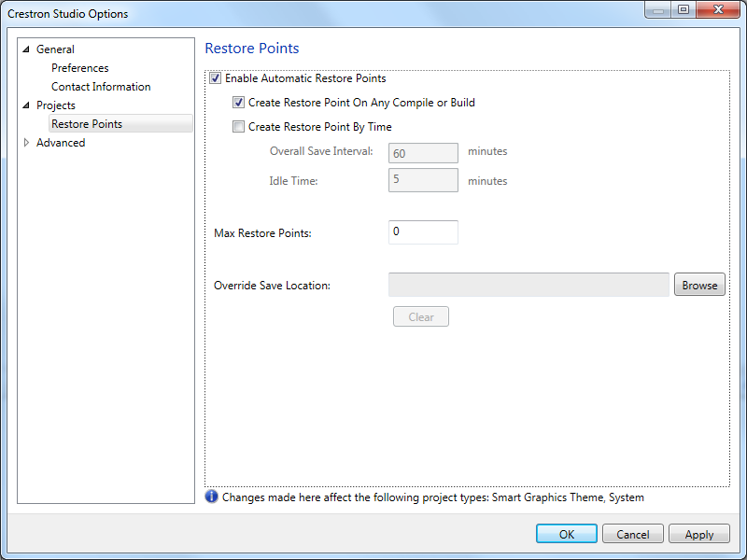Screen dimensions: 747x560
Task: Confirm the options with OK
Action: (567, 534)
